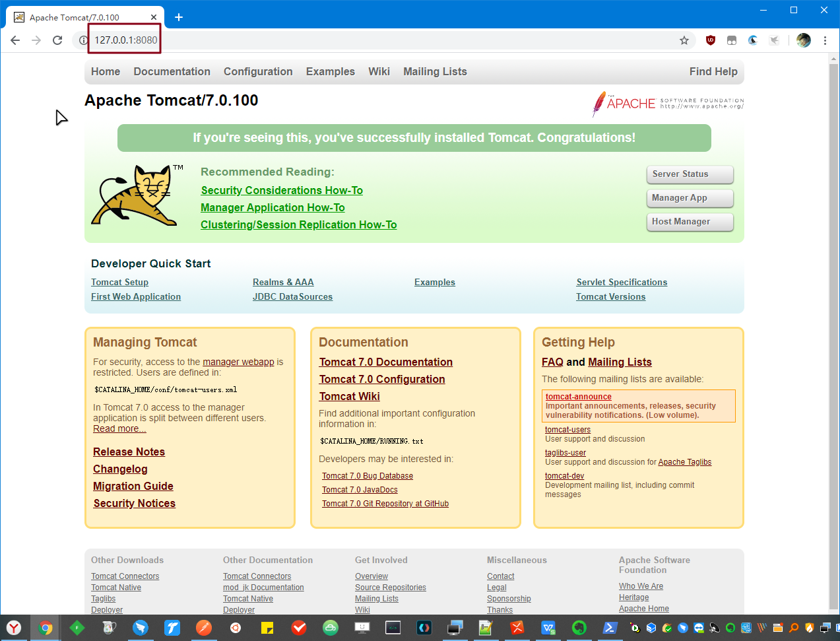The height and width of the screenshot is (641, 840).
Task: Open the top navigation Examples link
Action: [x=331, y=71]
